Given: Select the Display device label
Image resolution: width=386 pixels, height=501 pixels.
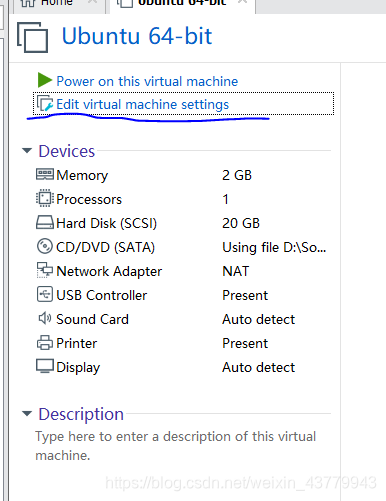Looking at the screenshot, I should 78,368.
